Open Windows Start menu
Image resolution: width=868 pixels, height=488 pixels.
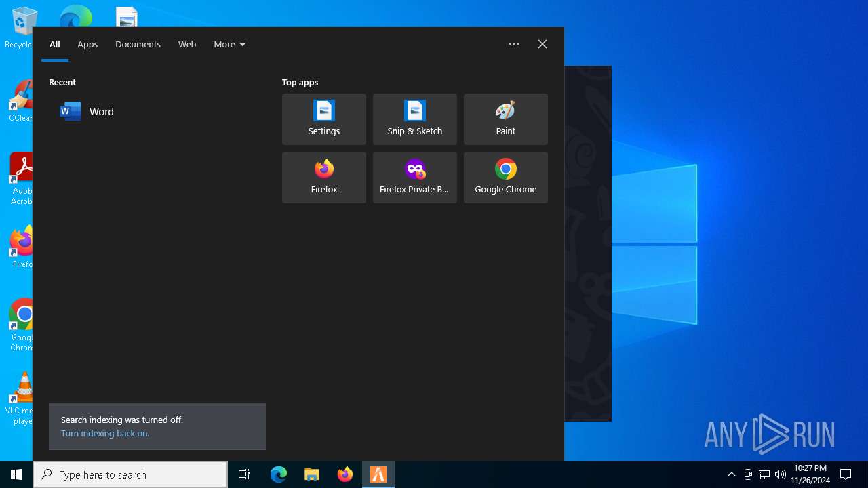[x=16, y=474]
